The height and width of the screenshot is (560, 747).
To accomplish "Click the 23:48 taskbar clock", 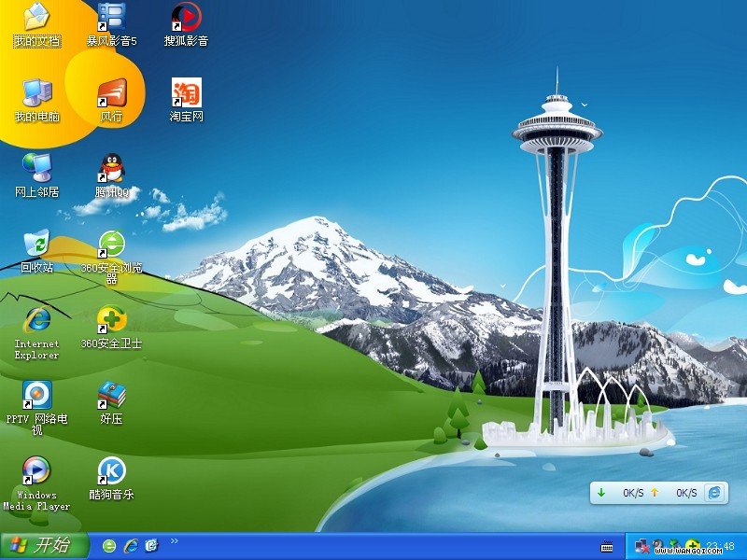I will (x=720, y=546).
